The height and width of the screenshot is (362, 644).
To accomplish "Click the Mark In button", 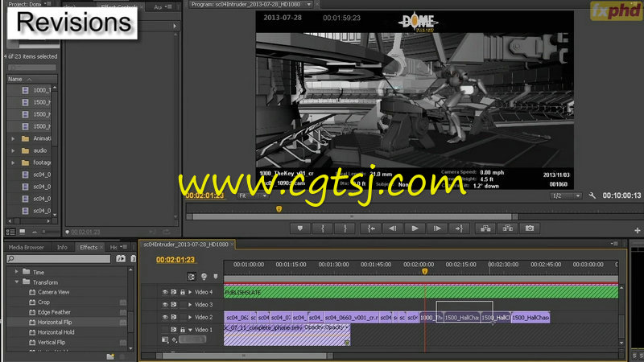I will (x=323, y=228).
